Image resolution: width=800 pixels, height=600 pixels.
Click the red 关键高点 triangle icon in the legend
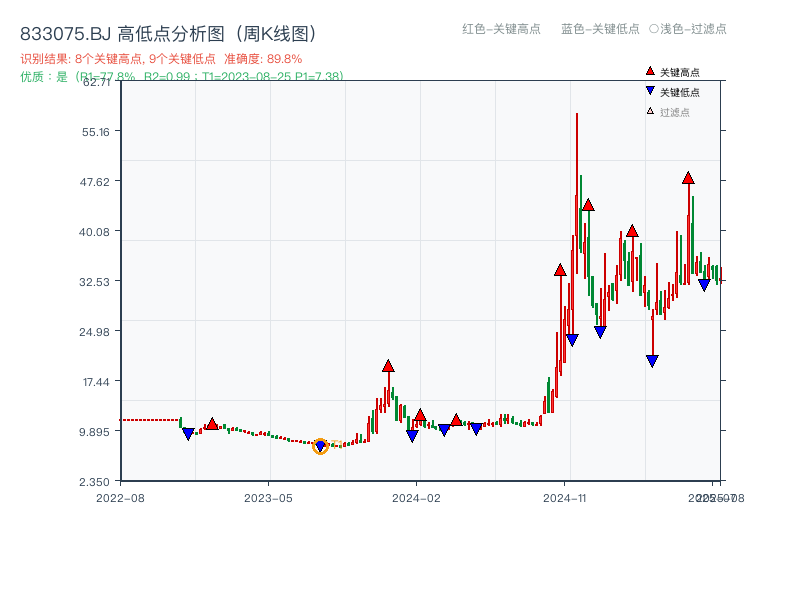click(648, 71)
